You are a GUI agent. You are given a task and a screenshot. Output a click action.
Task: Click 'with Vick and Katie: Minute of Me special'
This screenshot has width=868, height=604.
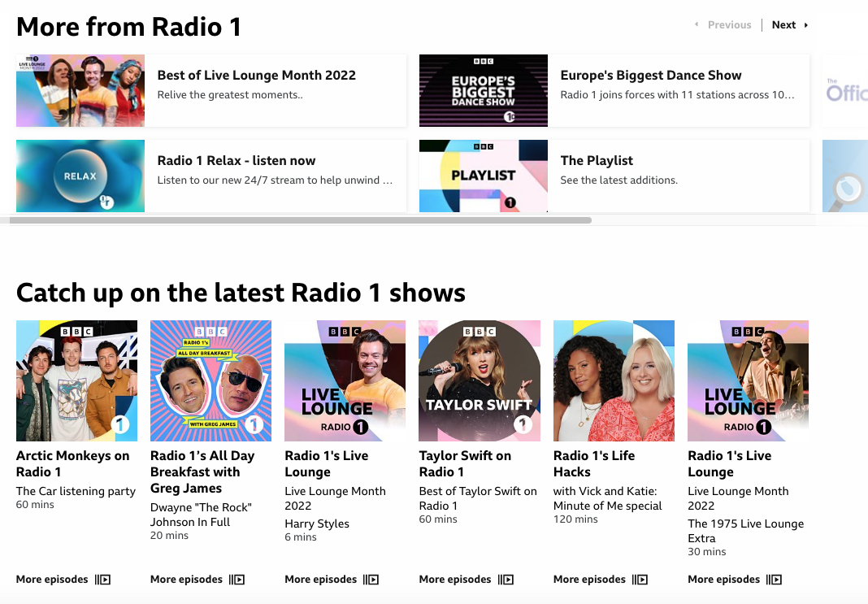608,498
